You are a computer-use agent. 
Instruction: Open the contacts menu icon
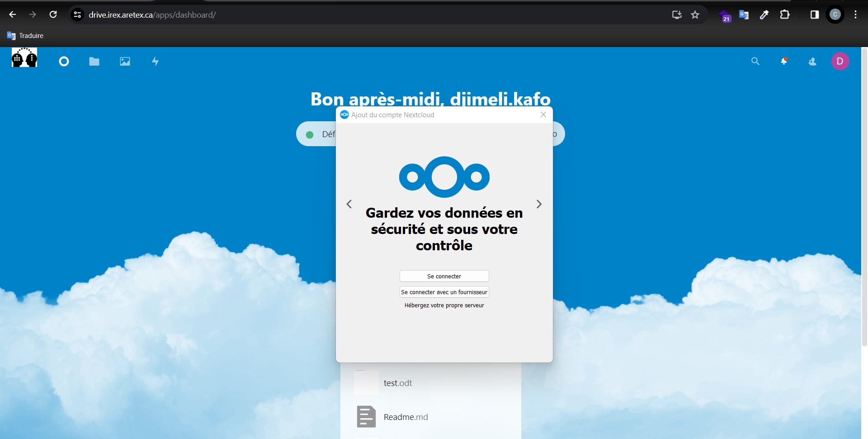(x=812, y=61)
